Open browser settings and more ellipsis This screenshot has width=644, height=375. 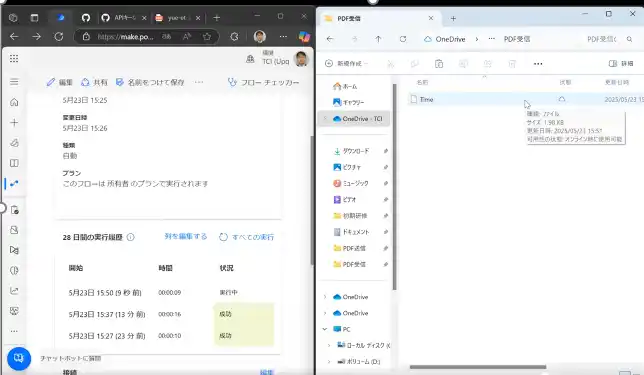click(x=283, y=37)
